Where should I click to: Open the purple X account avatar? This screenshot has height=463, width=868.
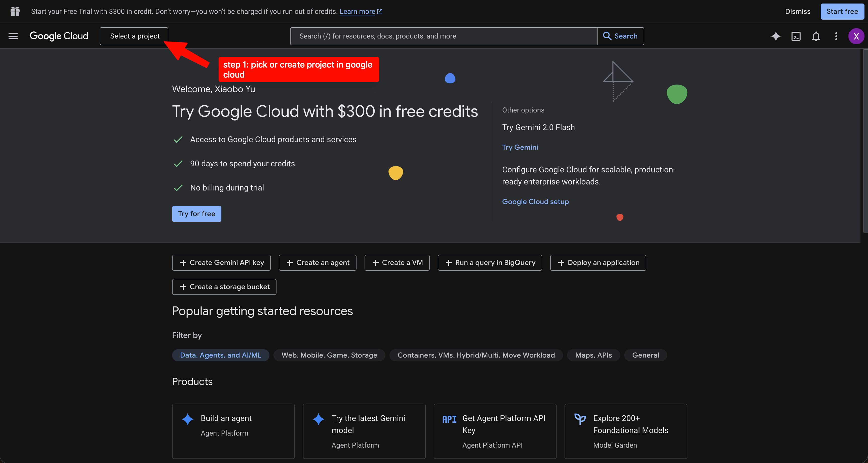click(856, 36)
